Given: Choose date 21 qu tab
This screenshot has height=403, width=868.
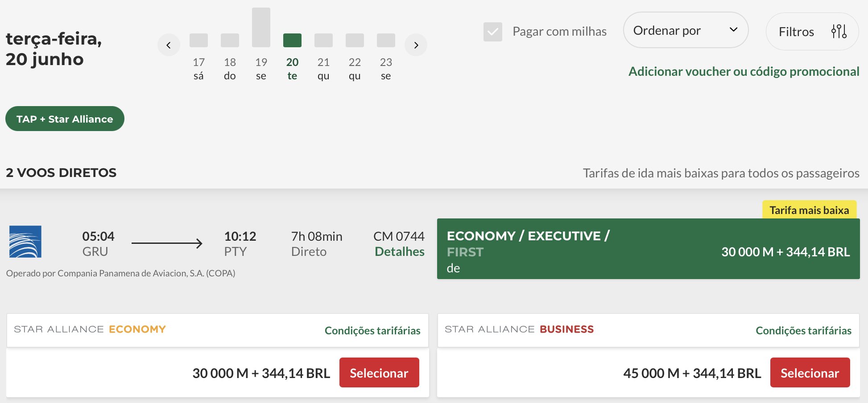Looking at the screenshot, I should point(323,69).
